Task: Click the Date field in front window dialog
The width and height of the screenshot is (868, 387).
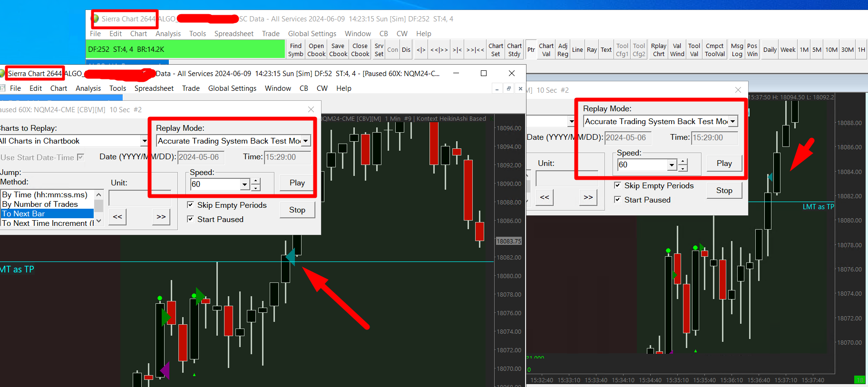Action: pos(201,157)
